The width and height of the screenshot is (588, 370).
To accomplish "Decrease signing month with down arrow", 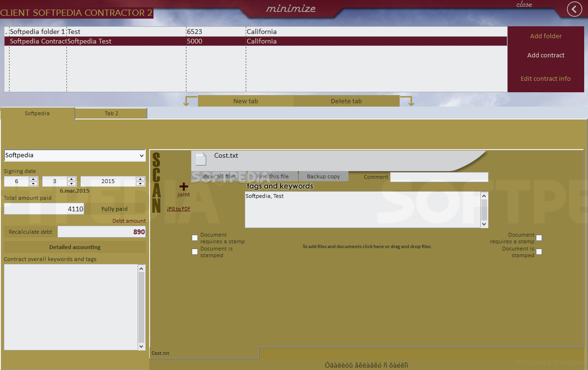I will [x=72, y=184].
